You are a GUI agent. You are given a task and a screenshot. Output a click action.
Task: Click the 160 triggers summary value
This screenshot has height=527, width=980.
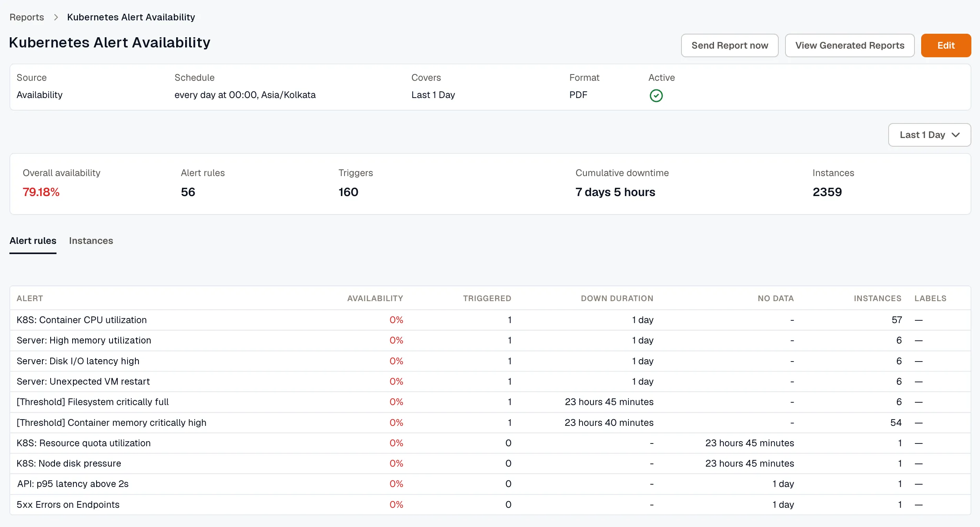click(x=348, y=192)
